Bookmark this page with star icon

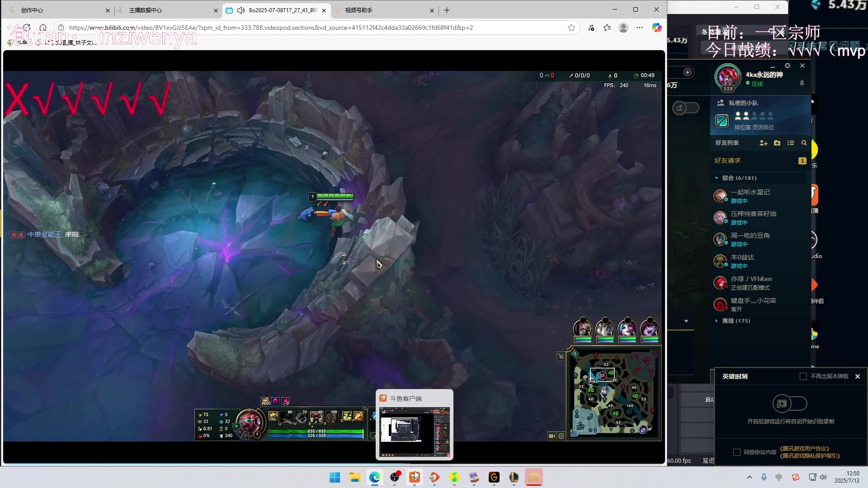pyautogui.click(x=571, y=28)
